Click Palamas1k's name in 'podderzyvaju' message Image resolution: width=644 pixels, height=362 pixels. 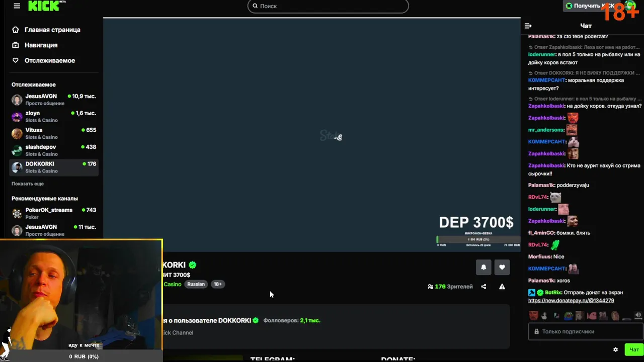coord(541,185)
